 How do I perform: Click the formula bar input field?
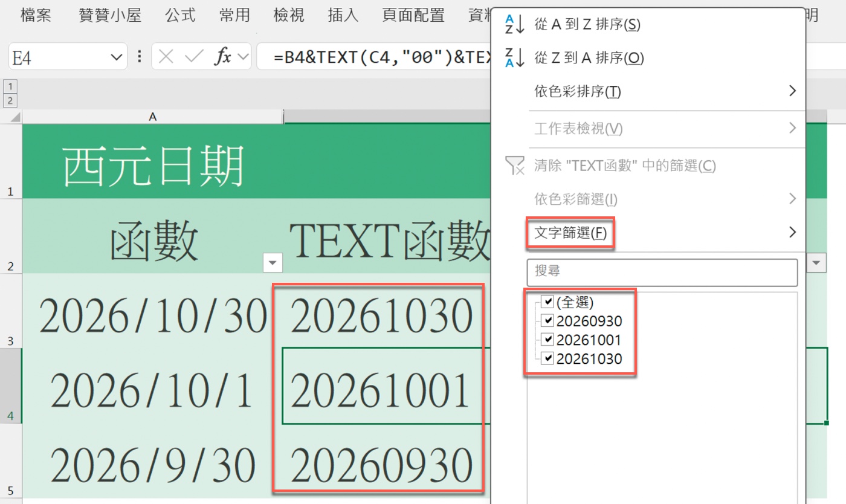tap(375, 57)
